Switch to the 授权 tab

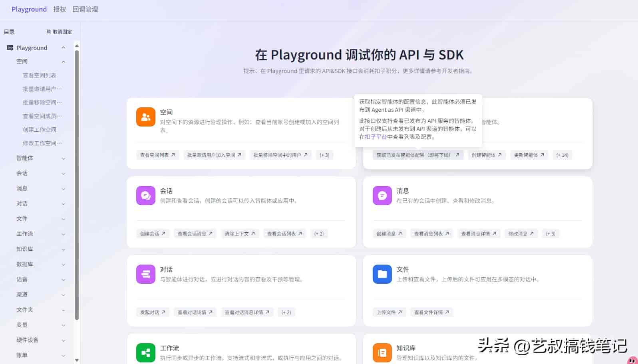[x=60, y=9]
